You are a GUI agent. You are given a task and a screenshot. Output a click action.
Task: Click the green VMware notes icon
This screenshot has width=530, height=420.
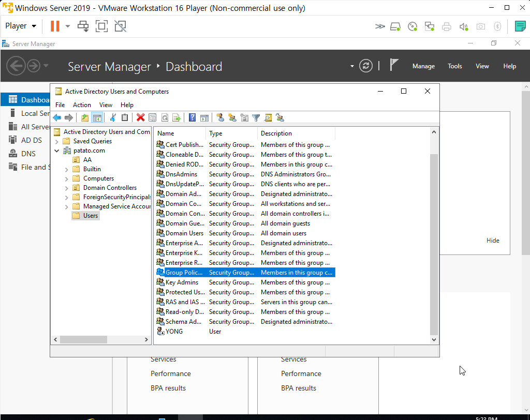click(x=520, y=26)
